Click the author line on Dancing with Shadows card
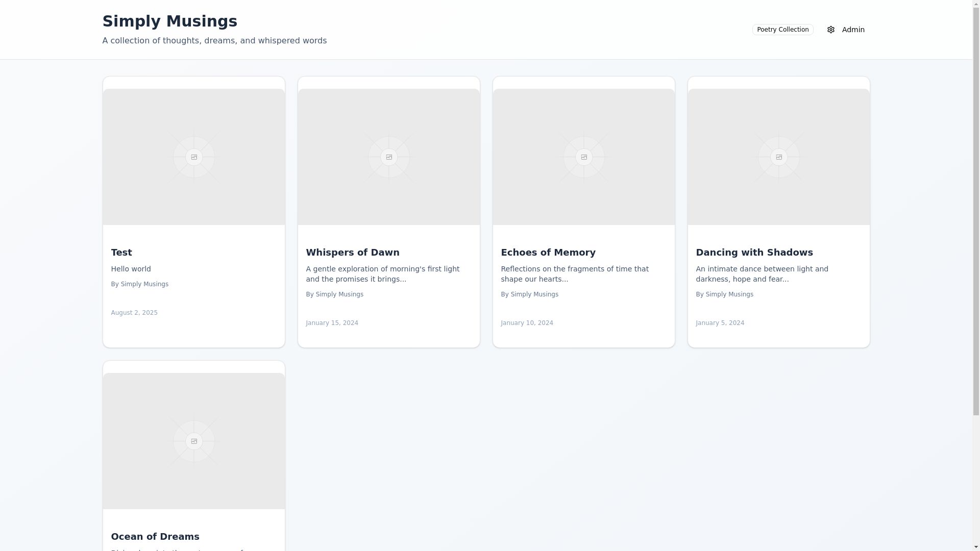 [725, 294]
